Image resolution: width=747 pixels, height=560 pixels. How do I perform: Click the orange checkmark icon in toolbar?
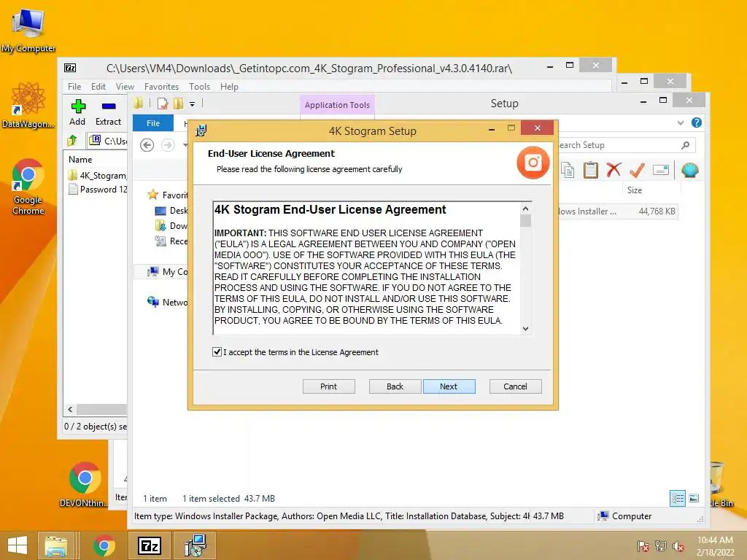pyautogui.click(x=637, y=170)
